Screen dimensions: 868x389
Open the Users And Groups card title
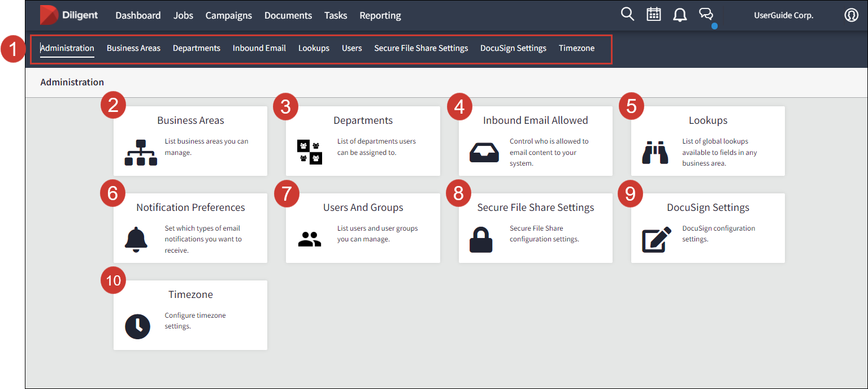[363, 208]
